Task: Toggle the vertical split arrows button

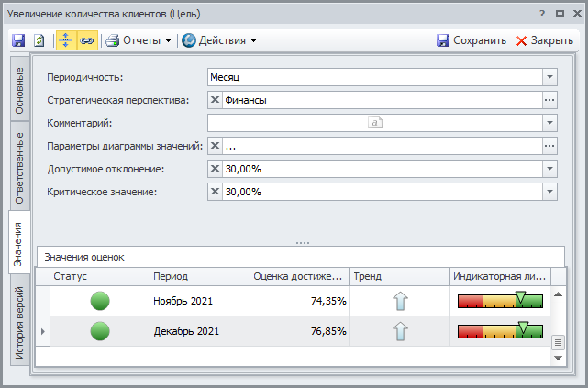Action: coord(66,40)
